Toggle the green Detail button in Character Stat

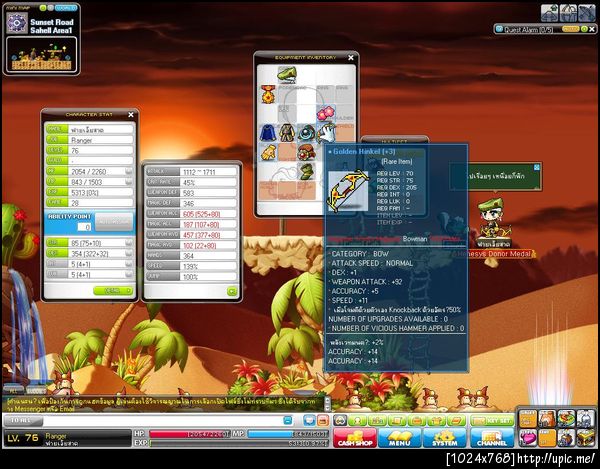tap(113, 291)
